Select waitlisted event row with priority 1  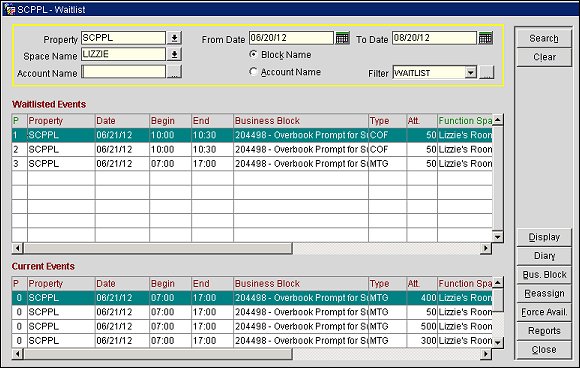252,135
